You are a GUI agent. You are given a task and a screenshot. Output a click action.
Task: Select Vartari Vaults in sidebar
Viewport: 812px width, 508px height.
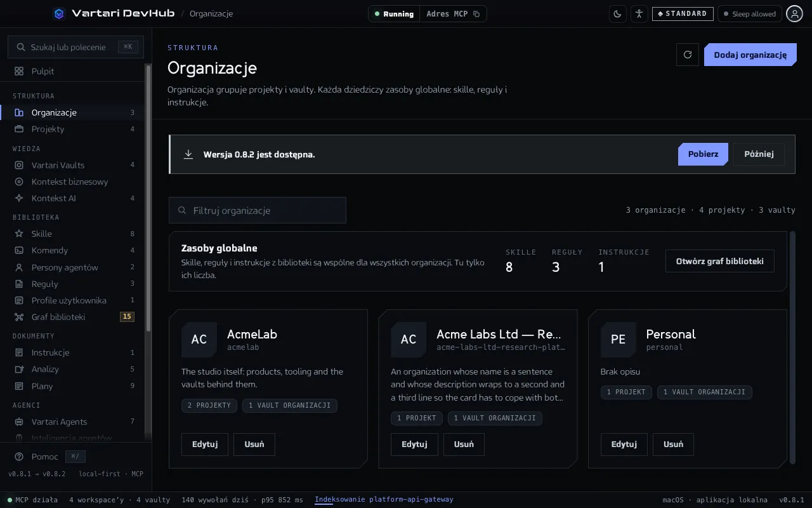pos(74,165)
